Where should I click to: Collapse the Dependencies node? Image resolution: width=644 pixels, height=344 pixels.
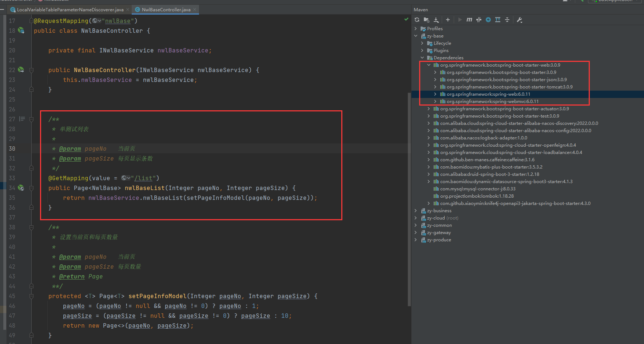(422, 58)
